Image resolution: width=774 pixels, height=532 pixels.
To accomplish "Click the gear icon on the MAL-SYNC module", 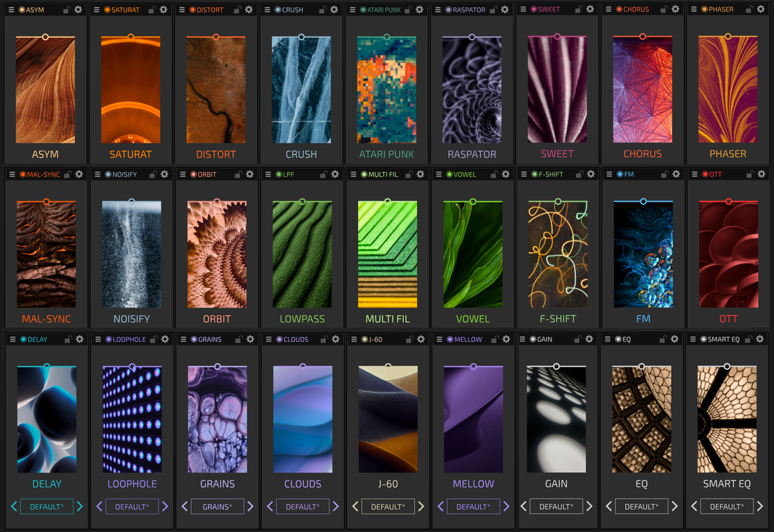I will [79, 173].
